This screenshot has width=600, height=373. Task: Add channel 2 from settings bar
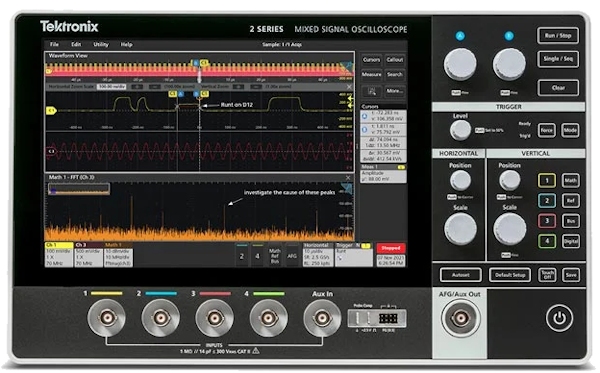241,255
